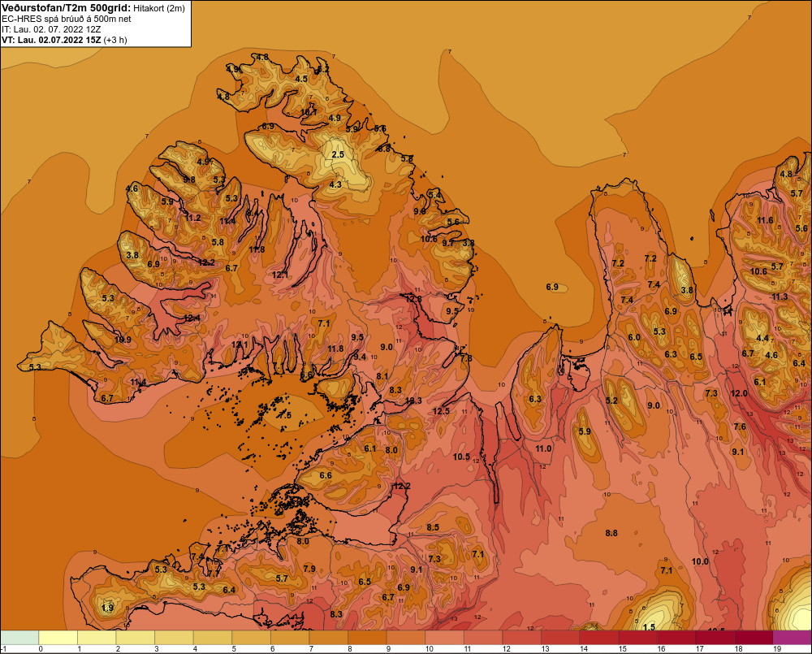
Task: Click the legend swatch between 0 and 1
Action: pyautogui.click(x=58, y=637)
